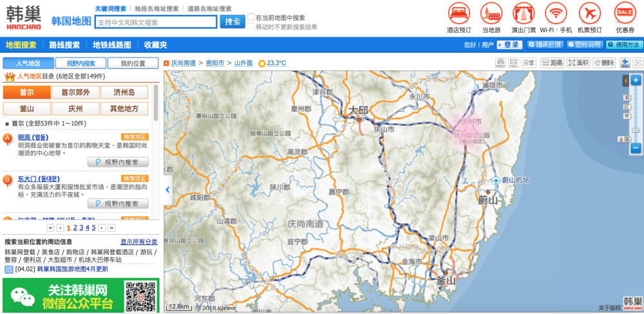Click the error feedback (错误反馈) button
644x314 pixels.
(545, 45)
